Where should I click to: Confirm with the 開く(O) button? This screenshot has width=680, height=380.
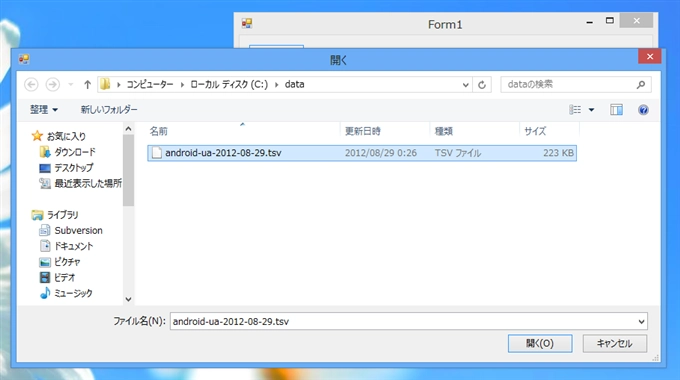coord(540,344)
